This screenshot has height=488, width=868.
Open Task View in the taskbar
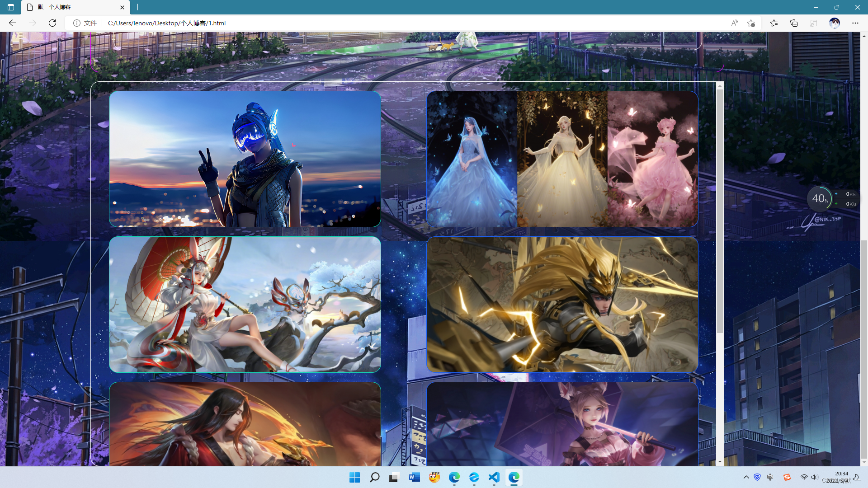tap(394, 477)
